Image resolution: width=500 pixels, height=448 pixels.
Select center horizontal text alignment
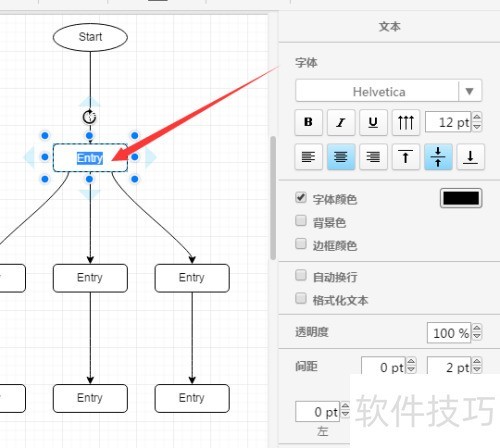[x=341, y=157]
